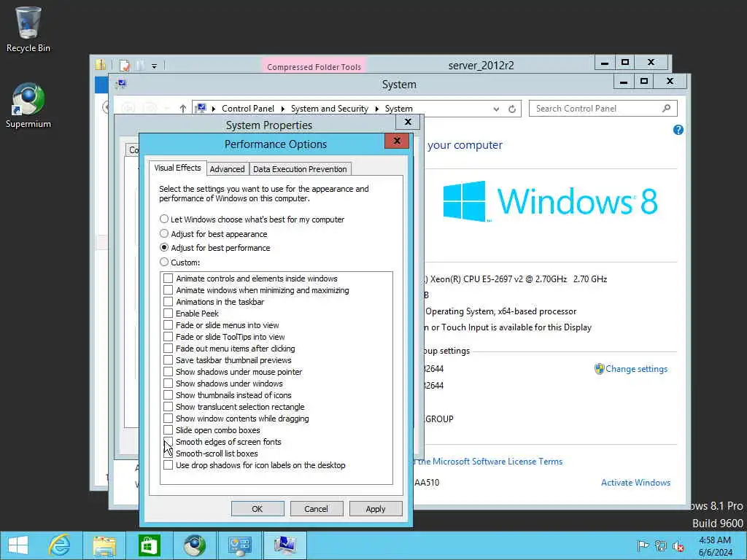747x560 pixels.
Task: Go to System and Security breadcrumb
Action: pos(330,109)
